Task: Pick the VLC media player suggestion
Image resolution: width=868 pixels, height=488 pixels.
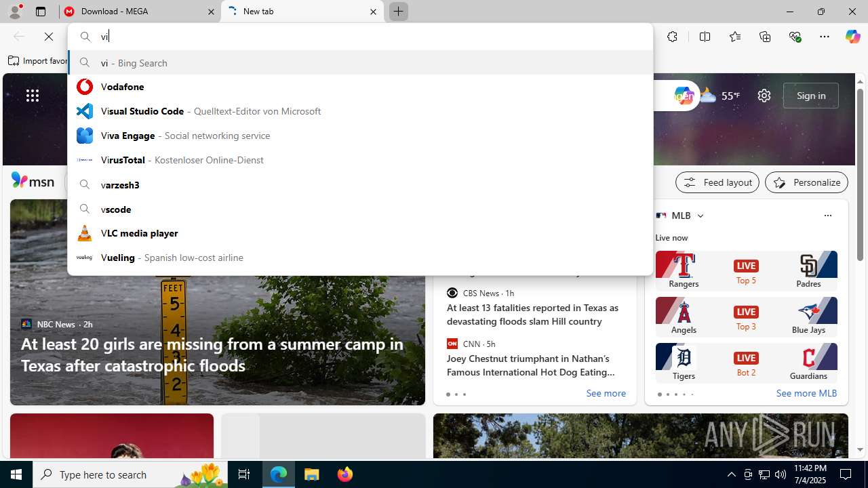Action: (x=360, y=233)
